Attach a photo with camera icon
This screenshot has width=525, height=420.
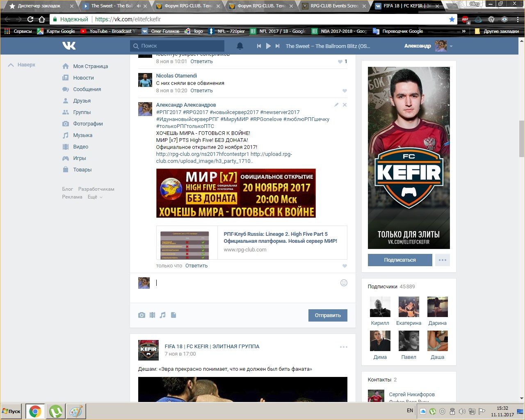[142, 315]
